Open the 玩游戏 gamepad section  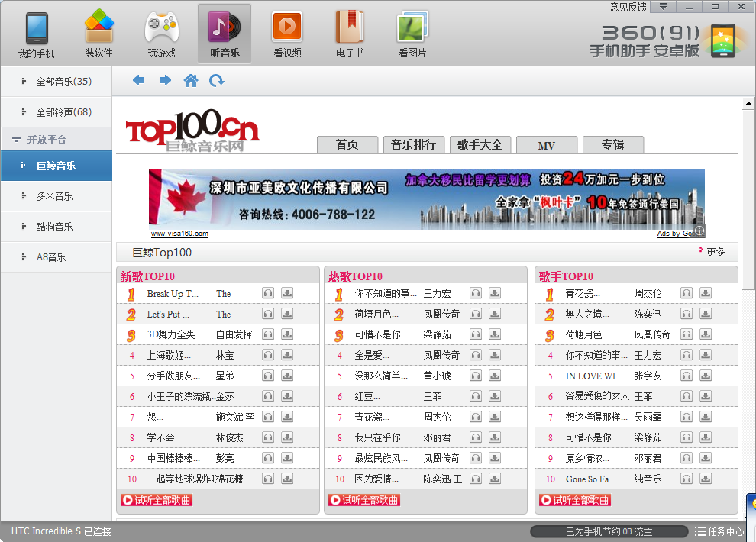coord(162,34)
